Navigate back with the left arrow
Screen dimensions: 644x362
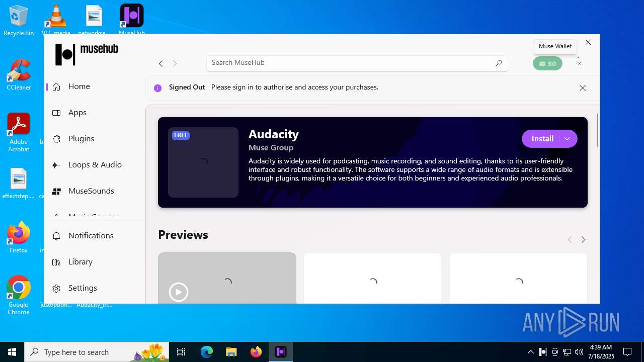pyautogui.click(x=160, y=63)
